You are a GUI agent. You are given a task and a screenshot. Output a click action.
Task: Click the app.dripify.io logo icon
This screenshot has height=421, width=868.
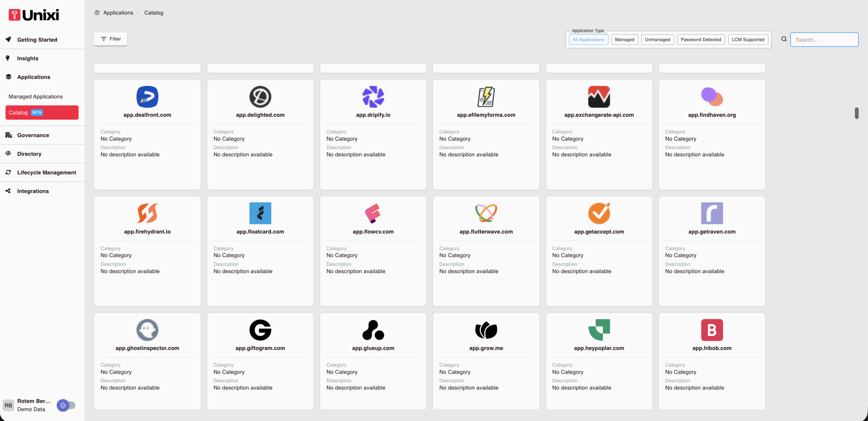coord(373,97)
